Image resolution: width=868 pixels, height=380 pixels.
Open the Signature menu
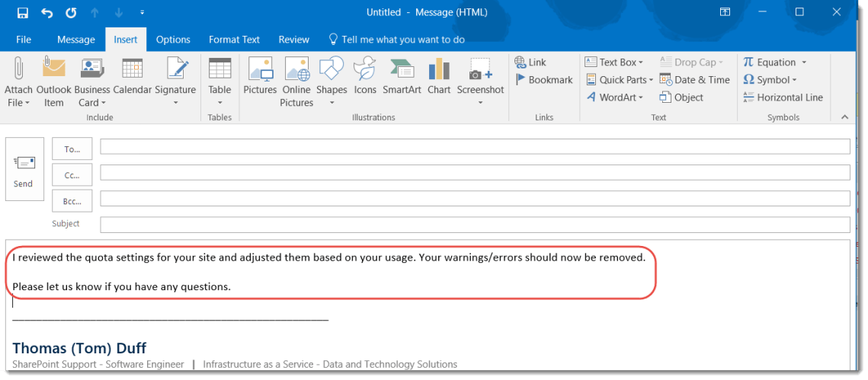pyautogui.click(x=175, y=81)
